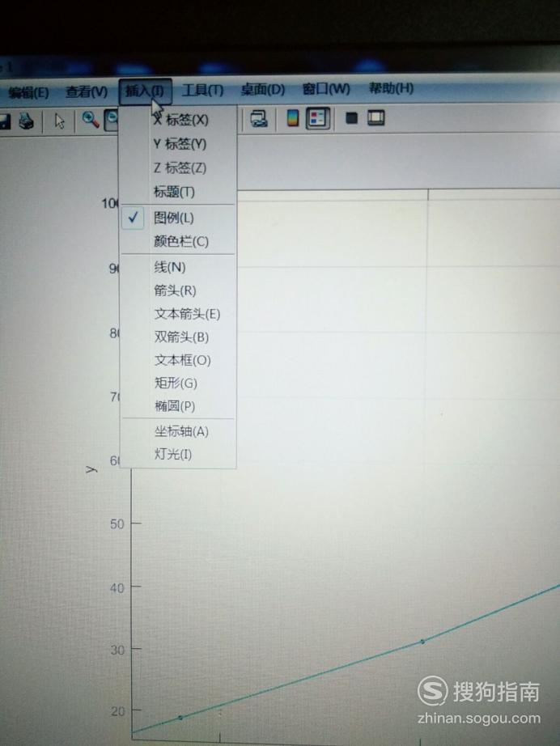
Task: Click the axis tick label 20
Action: click(x=118, y=711)
